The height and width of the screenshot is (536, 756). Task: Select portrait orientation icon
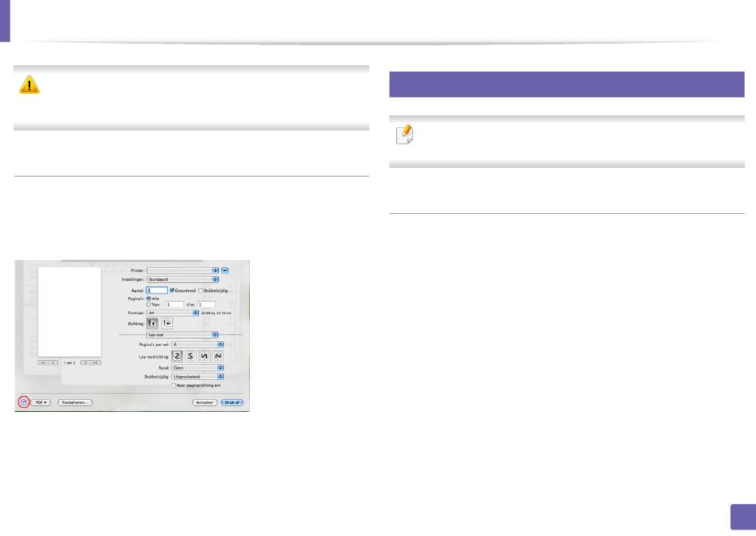152,324
